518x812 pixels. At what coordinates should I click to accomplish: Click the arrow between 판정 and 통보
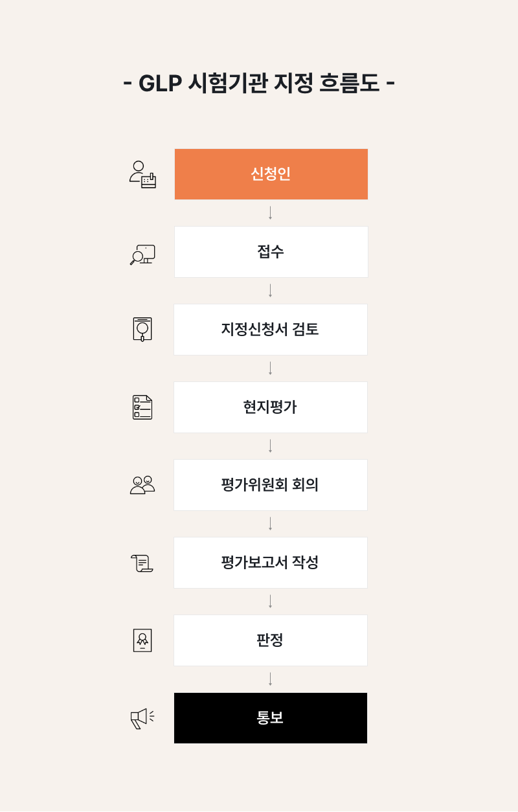pos(271,679)
